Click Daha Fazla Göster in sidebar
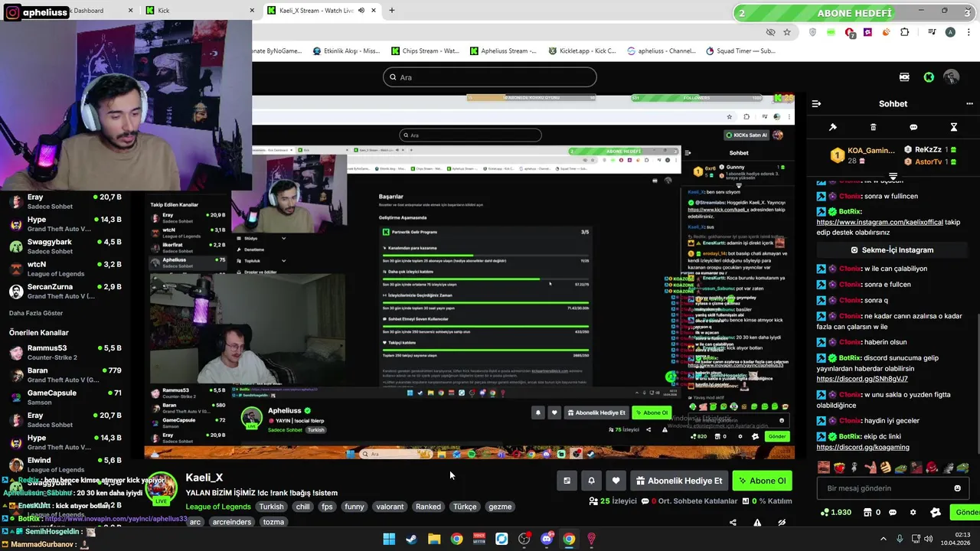980x551 pixels. coord(36,313)
